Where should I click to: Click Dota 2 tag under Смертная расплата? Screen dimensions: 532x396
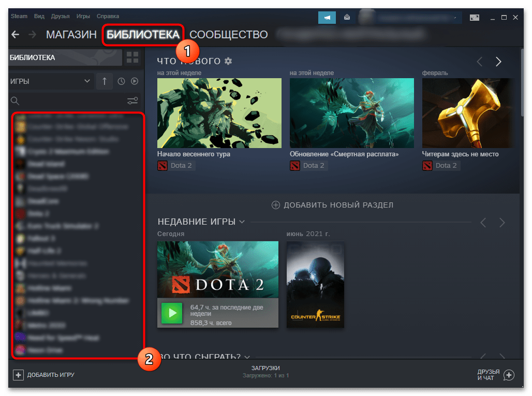(x=308, y=166)
